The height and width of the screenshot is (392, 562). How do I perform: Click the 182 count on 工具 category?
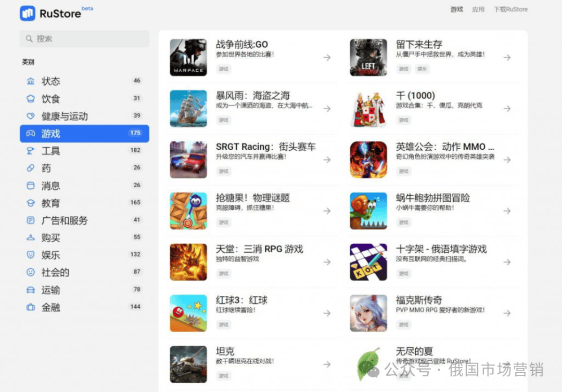coord(135,150)
